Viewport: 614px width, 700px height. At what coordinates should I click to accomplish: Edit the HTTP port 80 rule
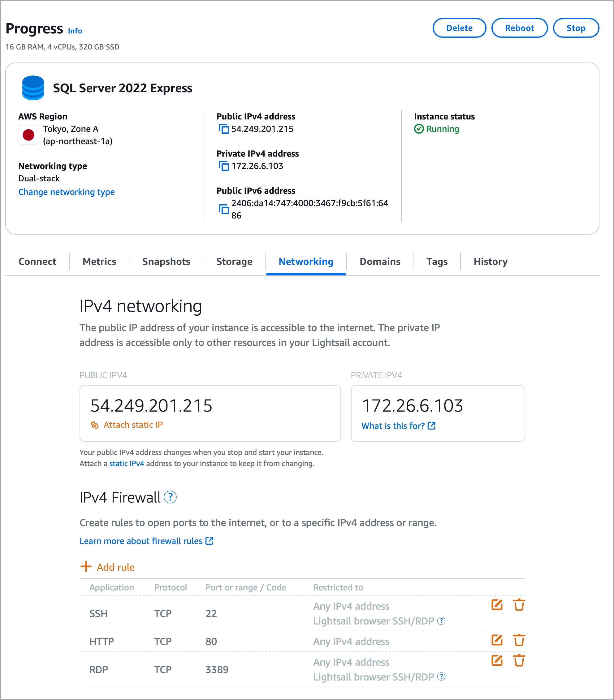click(x=496, y=640)
